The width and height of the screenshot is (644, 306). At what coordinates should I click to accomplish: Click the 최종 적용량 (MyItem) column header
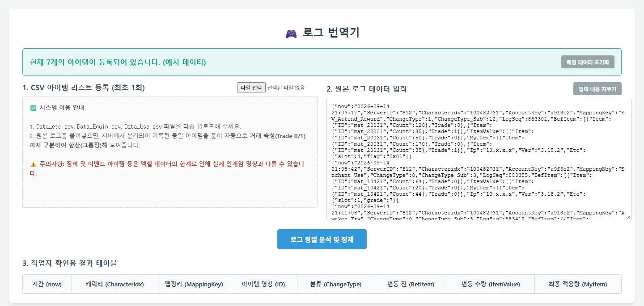pyautogui.click(x=578, y=284)
